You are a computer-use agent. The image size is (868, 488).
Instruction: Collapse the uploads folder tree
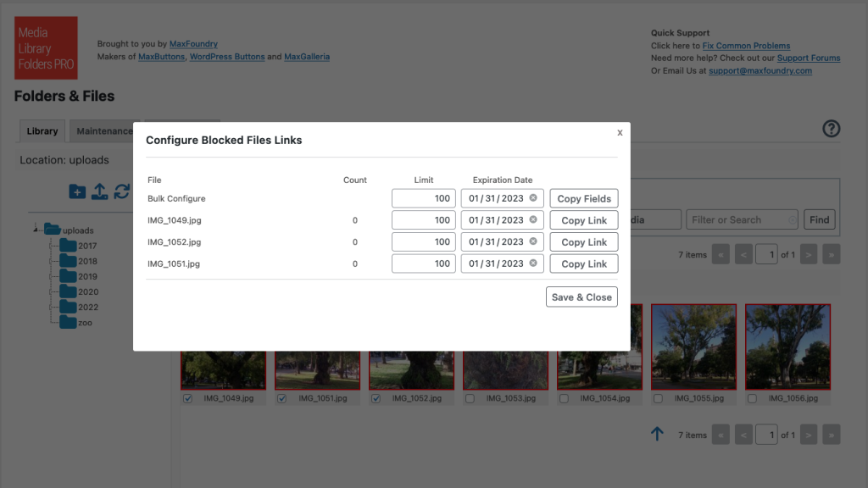coord(36,229)
